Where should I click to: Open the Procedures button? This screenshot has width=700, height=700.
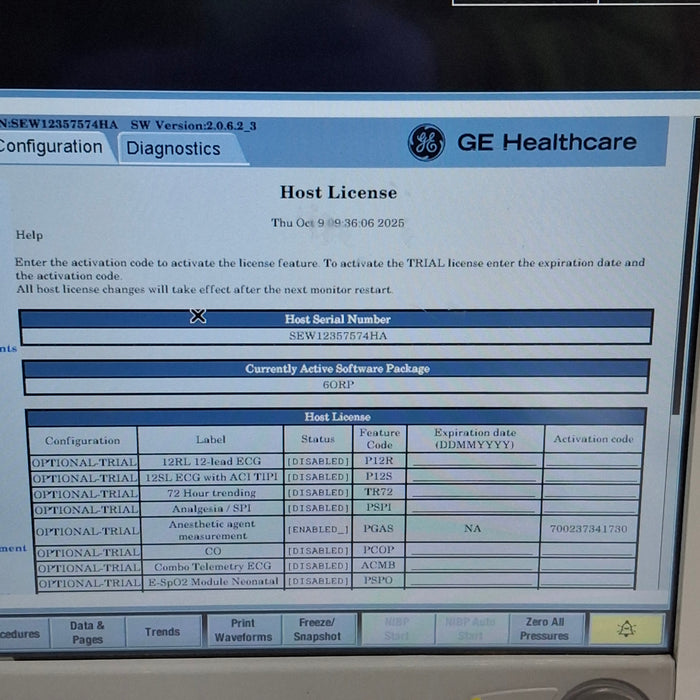23,633
